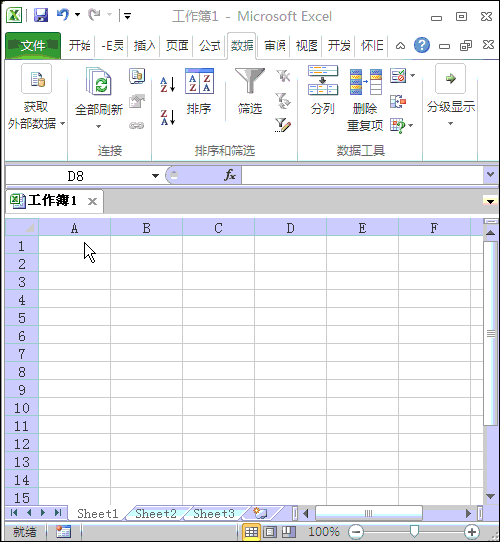
Task: Switch to Page Break Preview
Action: [288, 532]
